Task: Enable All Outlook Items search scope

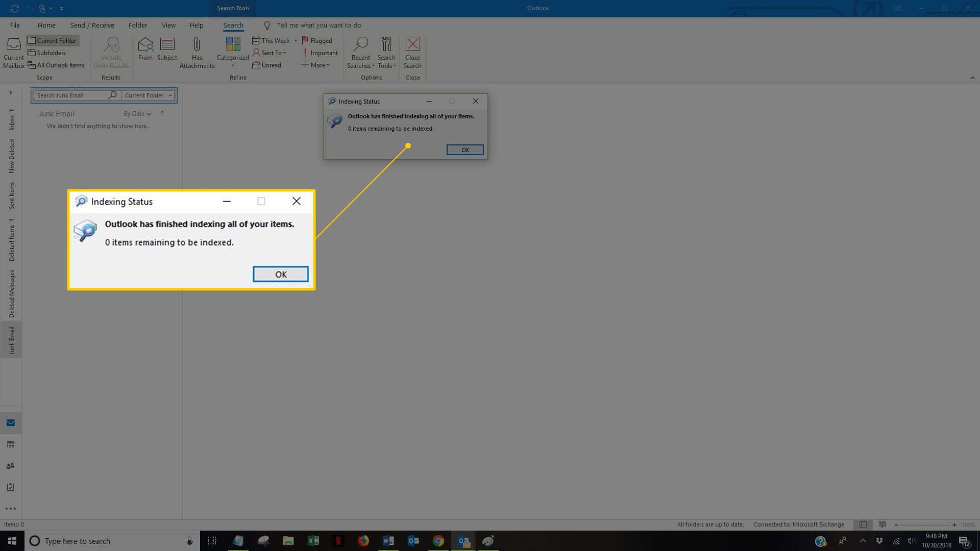Action: pyautogui.click(x=55, y=65)
